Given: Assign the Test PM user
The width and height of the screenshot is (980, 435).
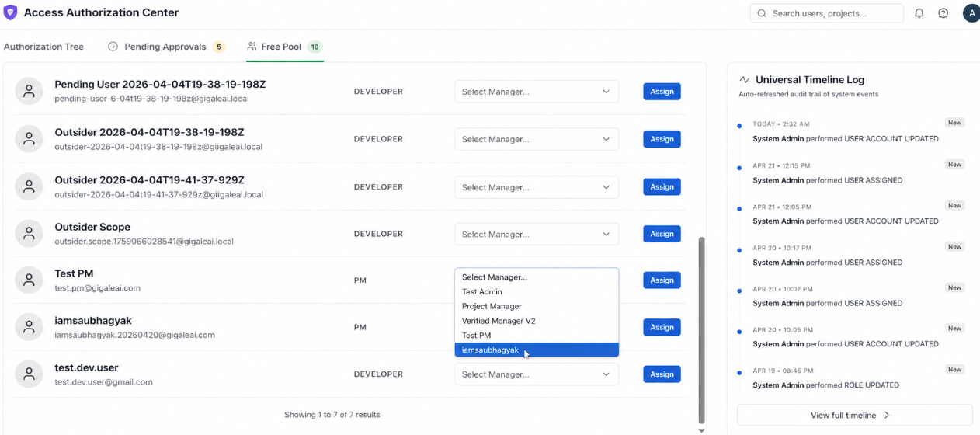Looking at the screenshot, I should (662, 280).
